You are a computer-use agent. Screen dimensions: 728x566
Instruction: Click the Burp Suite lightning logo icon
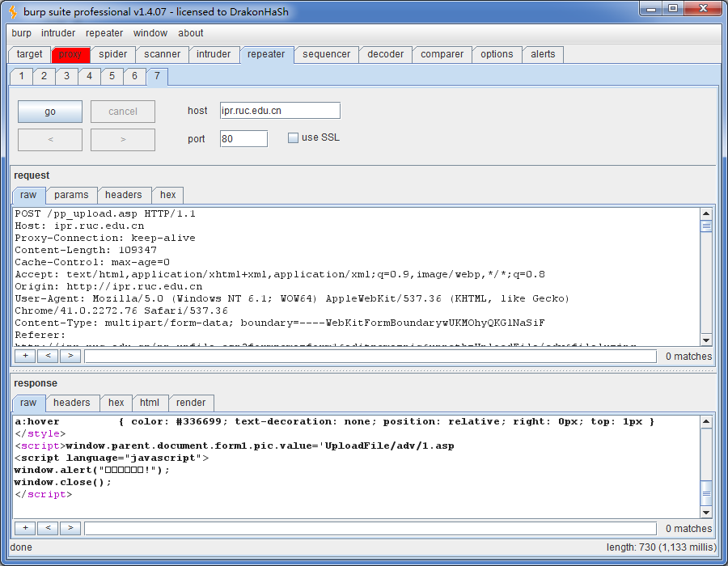[x=13, y=11]
